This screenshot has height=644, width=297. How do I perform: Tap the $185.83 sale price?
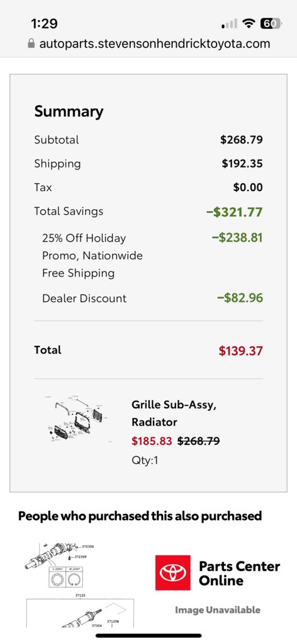tap(152, 441)
